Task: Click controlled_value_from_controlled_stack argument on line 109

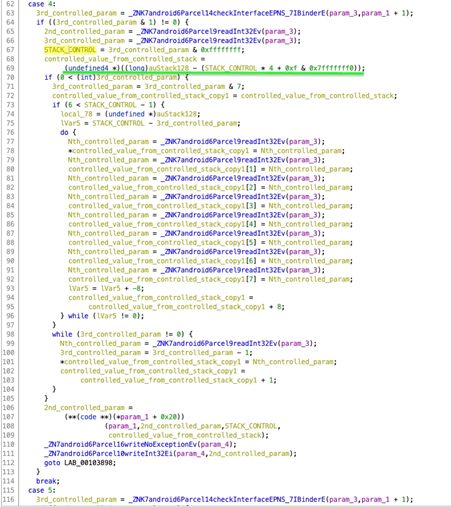Action: [185, 435]
